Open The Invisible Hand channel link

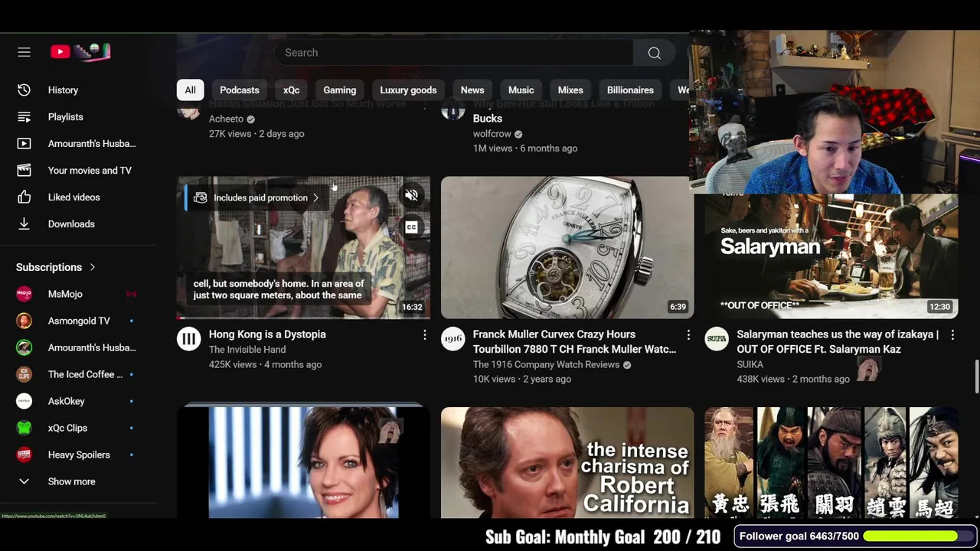(247, 350)
